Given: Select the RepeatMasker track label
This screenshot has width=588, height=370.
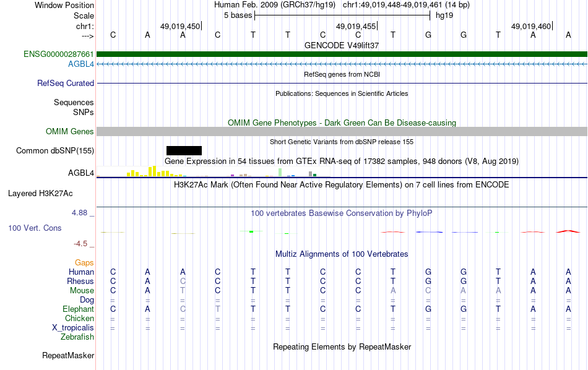Looking at the screenshot, I should 68,355.
